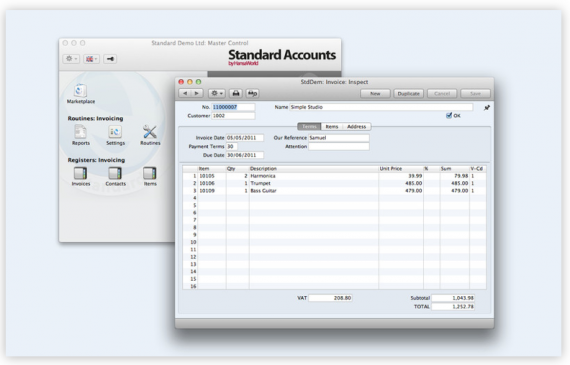Click the print preview icon in Invoice toolbar
The height and width of the screenshot is (365, 570).
[252, 93]
